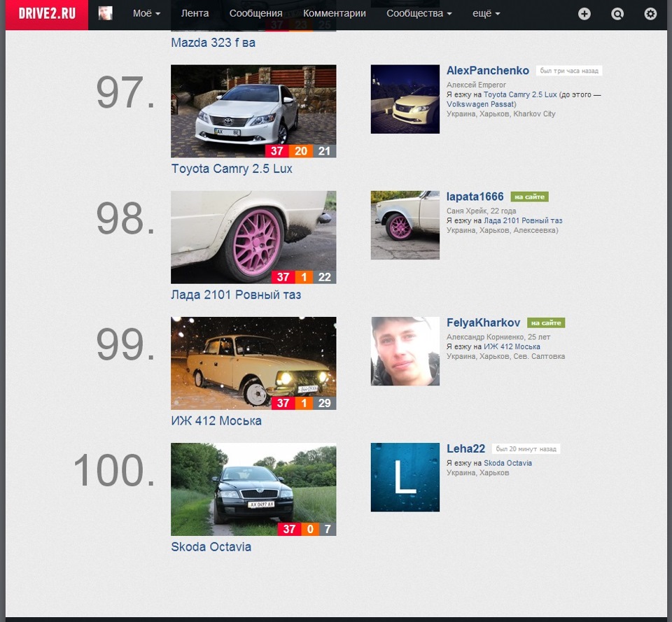672x622 pixels.
Task: Click the gray 7 badge on Skoda photo
Action: point(328,529)
